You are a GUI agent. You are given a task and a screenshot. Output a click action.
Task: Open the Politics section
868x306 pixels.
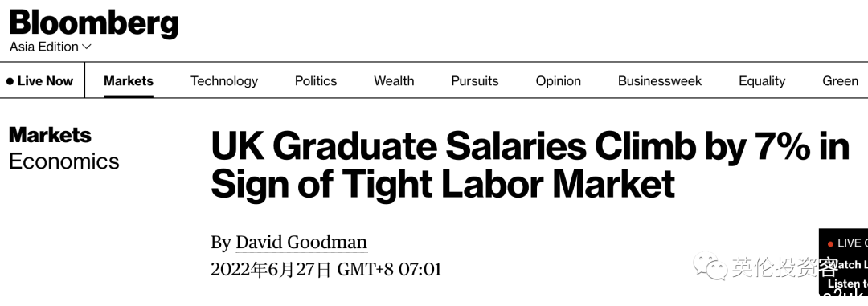click(x=316, y=81)
